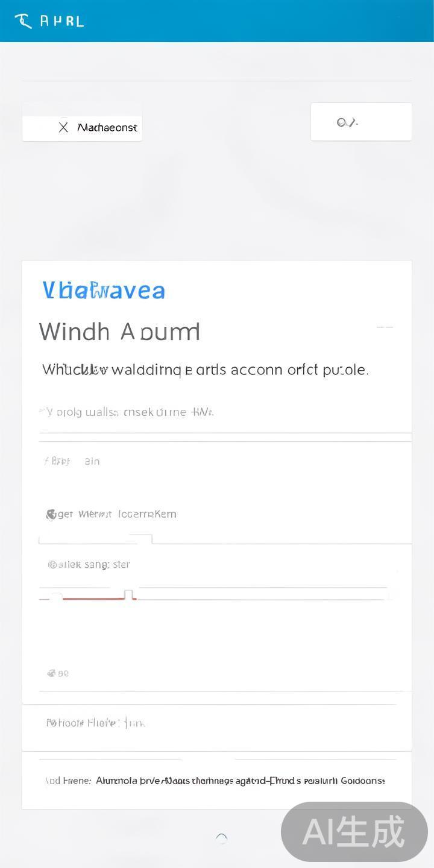Screen dimensions: 434x868
Task: Click the red slider track segment
Action: 95,599
